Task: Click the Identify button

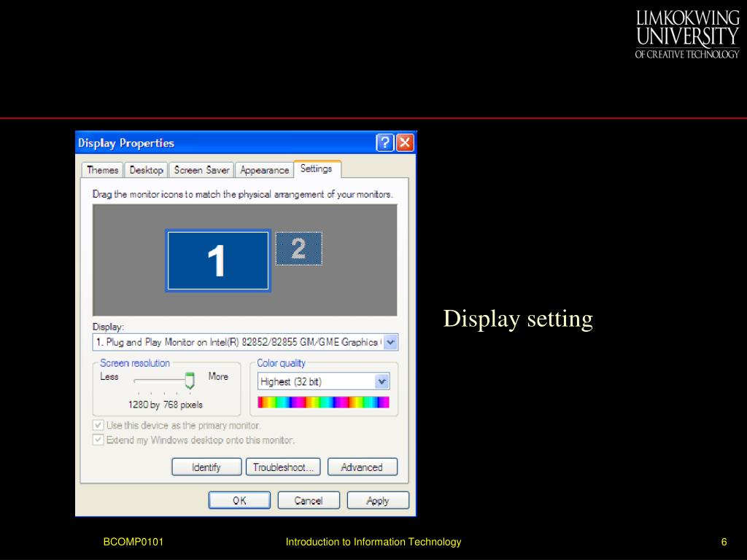Action: coord(206,467)
